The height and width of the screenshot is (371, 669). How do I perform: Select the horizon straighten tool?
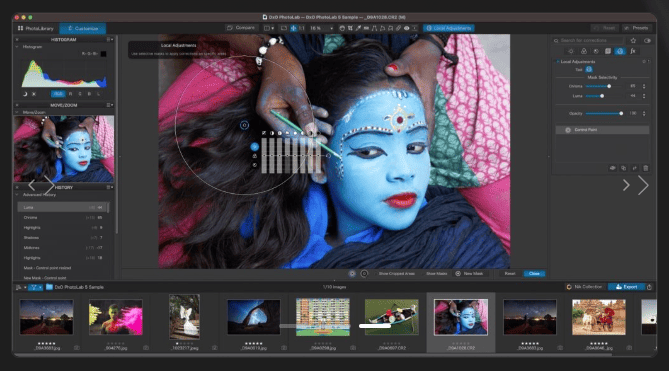(x=366, y=28)
